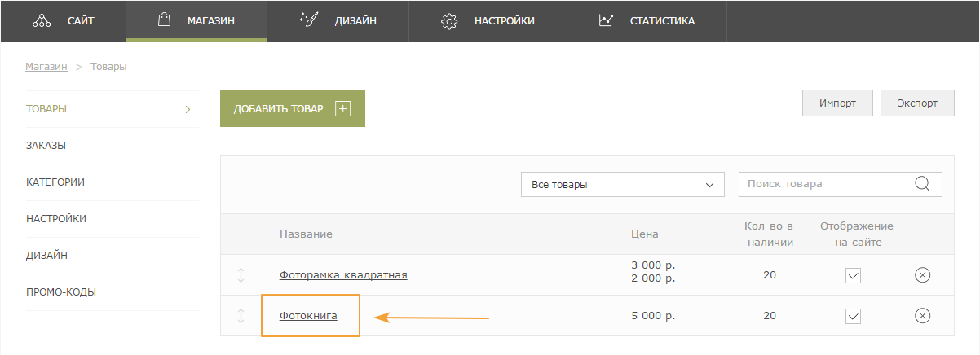Viewport: 980px width, 355px height.
Task: Click the Импорт button
Action: (838, 103)
